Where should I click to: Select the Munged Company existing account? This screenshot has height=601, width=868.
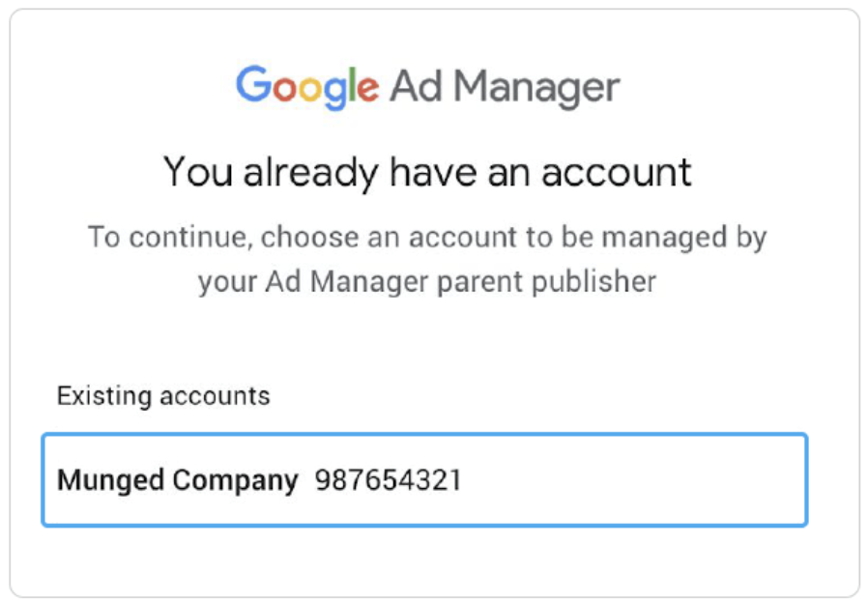(x=424, y=480)
